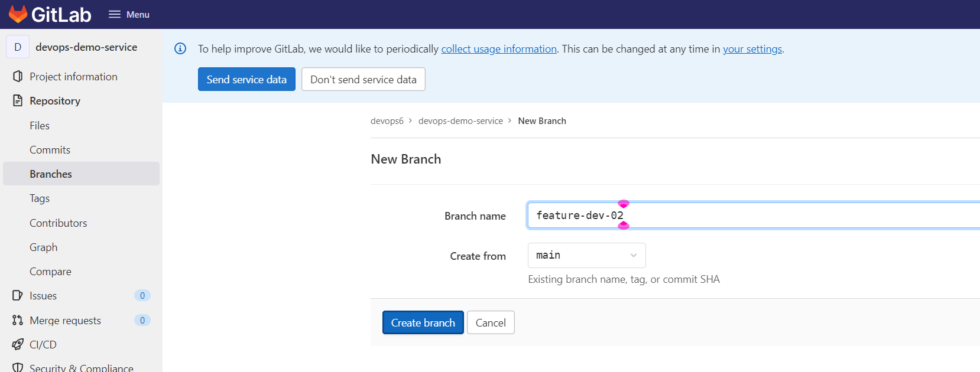Click the CI/CD rocket icon
This screenshot has height=372, width=980.
(x=18, y=344)
